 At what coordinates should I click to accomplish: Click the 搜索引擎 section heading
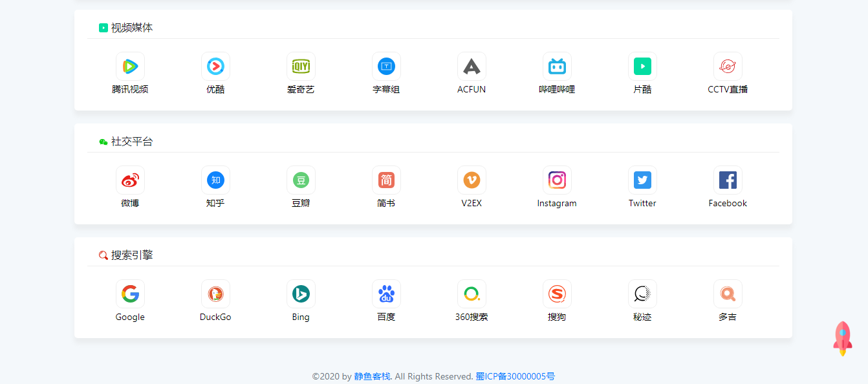[132, 255]
